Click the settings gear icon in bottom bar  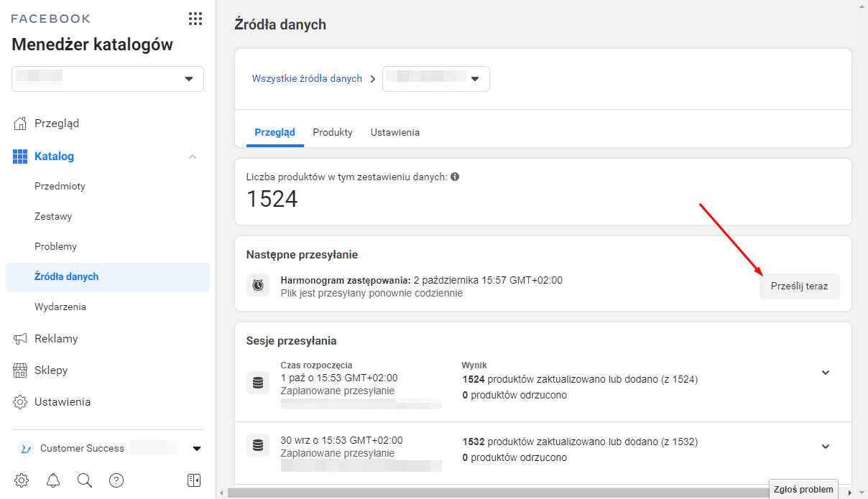22,480
